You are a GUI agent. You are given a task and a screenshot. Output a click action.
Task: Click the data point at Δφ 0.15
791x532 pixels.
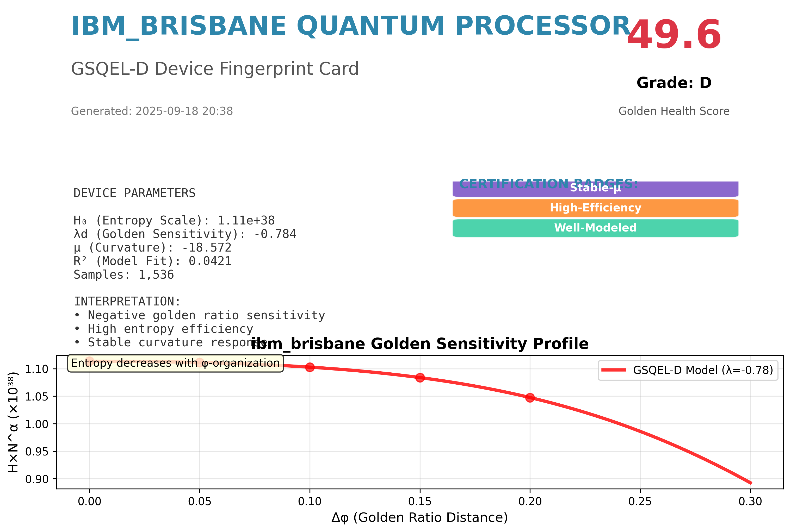coord(420,378)
